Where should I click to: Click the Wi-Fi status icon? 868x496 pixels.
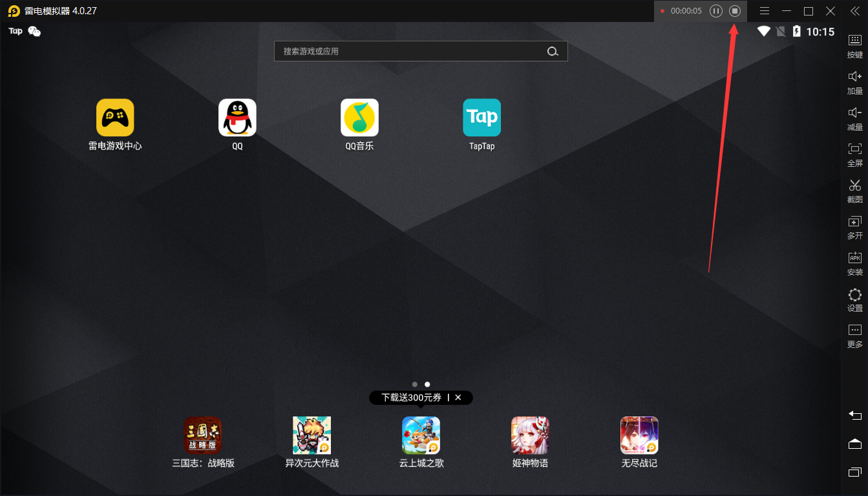(x=764, y=31)
